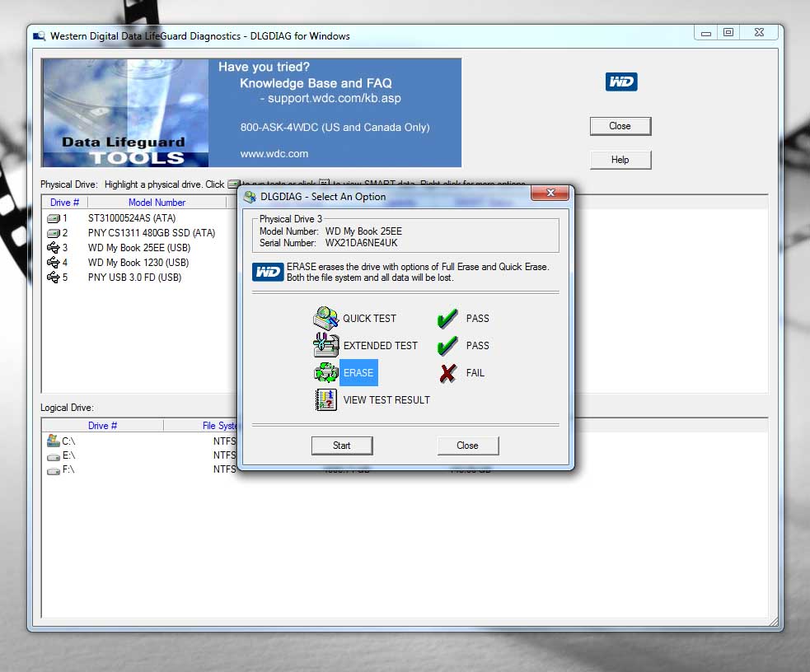The image size is (810, 672).
Task: Select VIEW TEST RESULT option
Action: [x=386, y=400]
